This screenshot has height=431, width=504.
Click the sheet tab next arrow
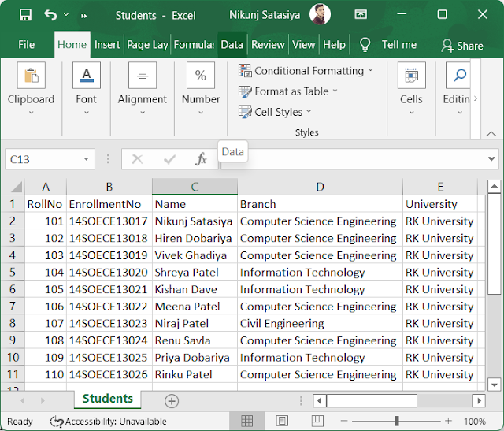(x=43, y=401)
